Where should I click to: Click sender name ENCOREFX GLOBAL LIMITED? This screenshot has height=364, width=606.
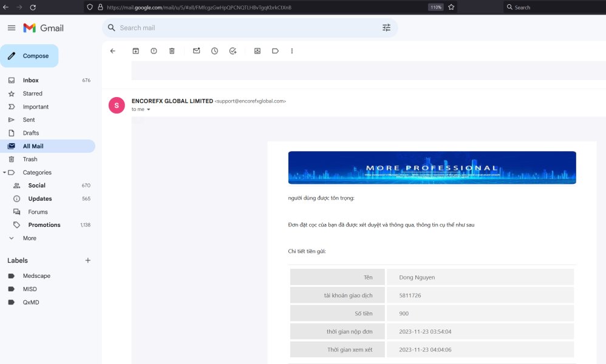(x=172, y=101)
